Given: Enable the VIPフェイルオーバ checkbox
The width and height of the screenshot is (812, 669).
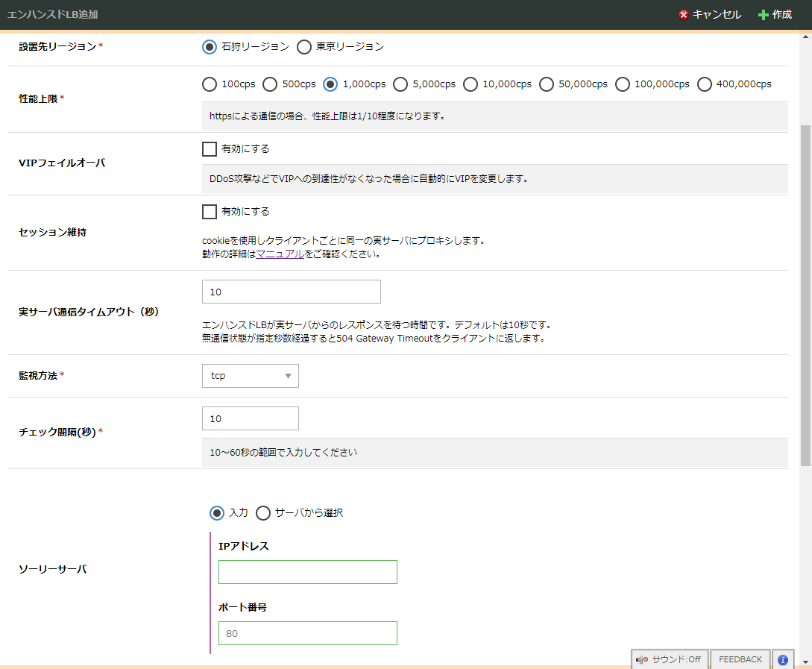Looking at the screenshot, I should coord(210,149).
